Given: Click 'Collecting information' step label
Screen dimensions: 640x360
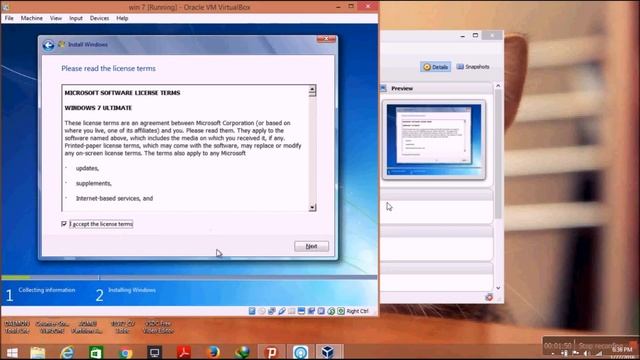Looking at the screenshot, I should tap(47, 290).
